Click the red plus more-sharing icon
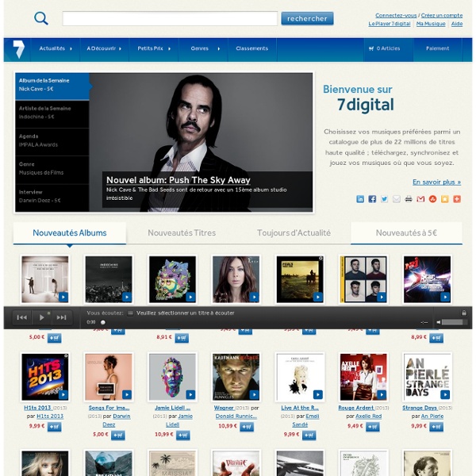The image size is (476, 476). pyautogui.click(x=457, y=199)
